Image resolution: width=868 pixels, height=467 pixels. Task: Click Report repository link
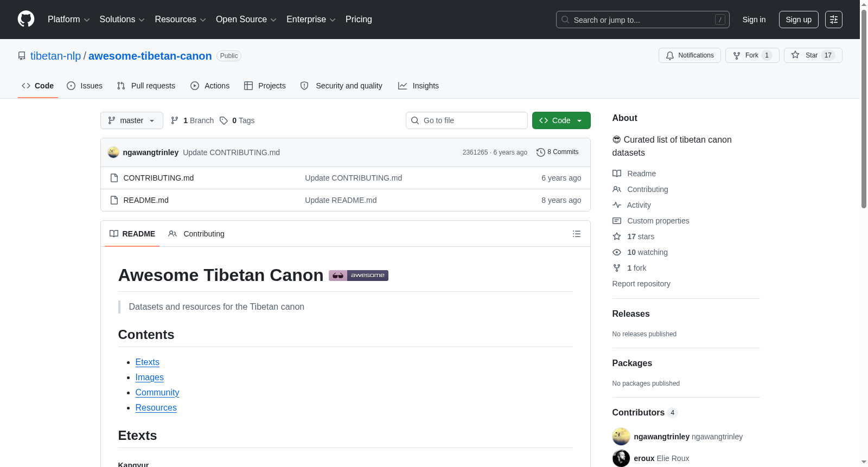pyautogui.click(x=641, y=284)
